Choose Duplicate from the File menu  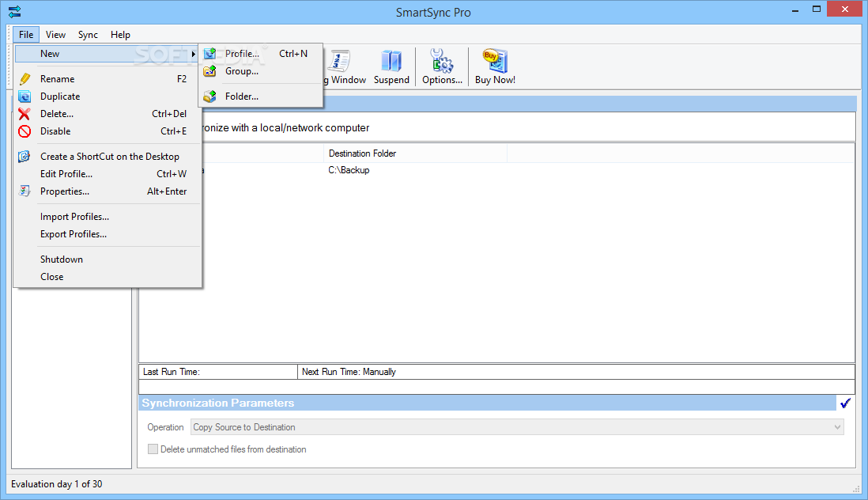pos(107,97)
